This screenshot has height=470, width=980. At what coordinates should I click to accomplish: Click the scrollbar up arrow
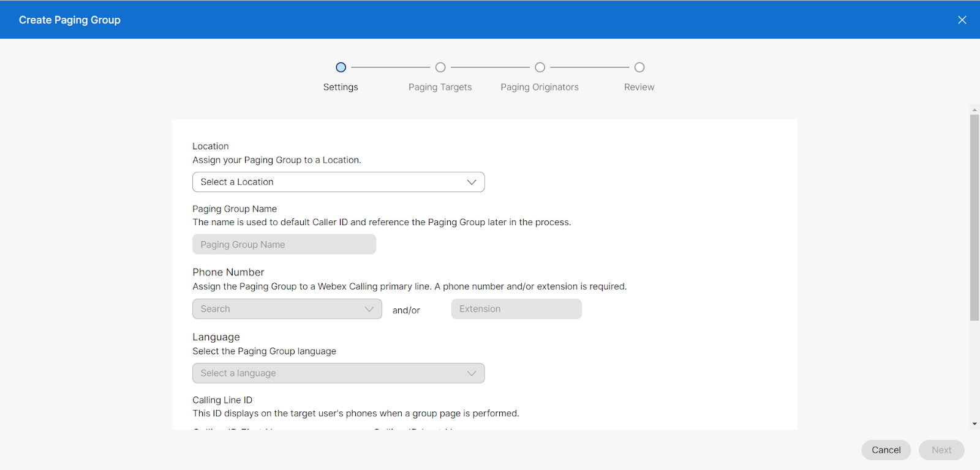click(x=974, y=110)
